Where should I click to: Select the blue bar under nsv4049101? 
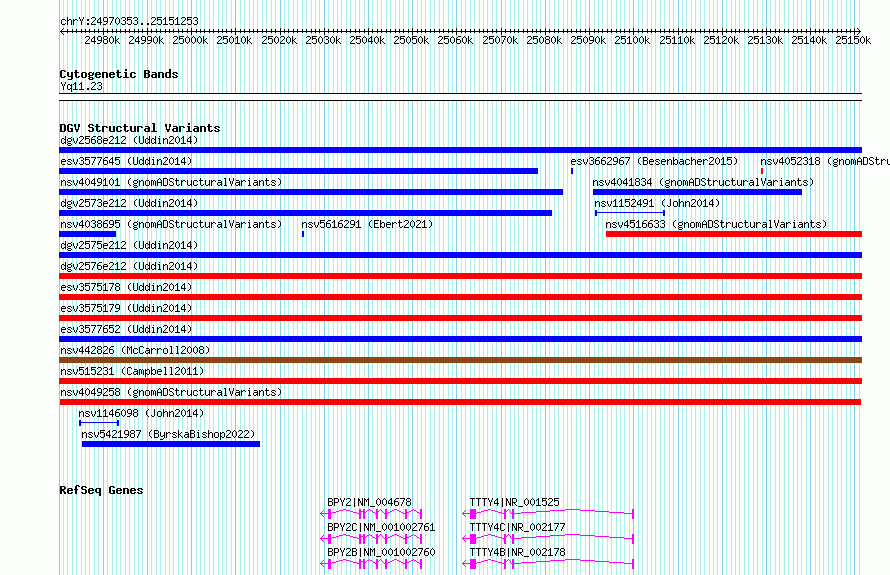pyautogui.click(x=311, y=192)
